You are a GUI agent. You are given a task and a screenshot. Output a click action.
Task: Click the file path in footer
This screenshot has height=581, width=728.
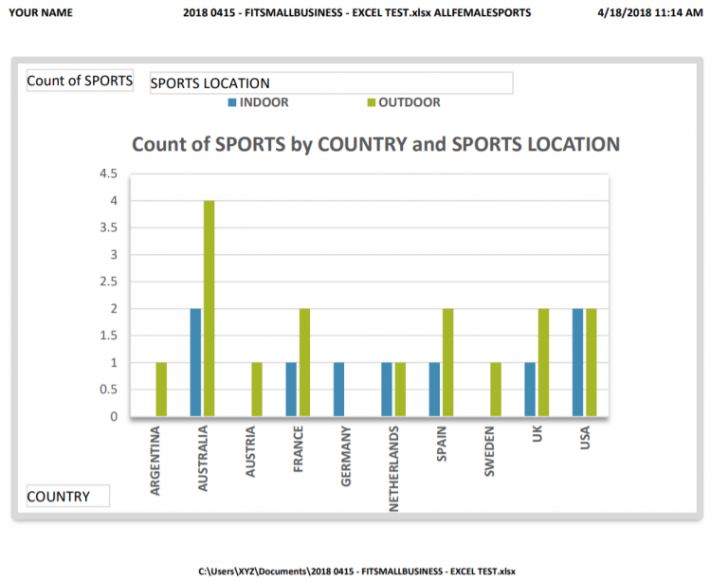357,571
